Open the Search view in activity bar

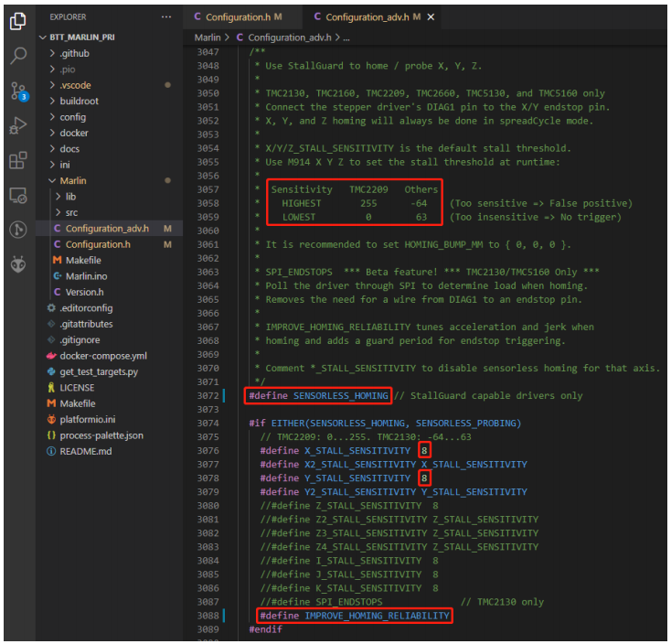(18, 55)
